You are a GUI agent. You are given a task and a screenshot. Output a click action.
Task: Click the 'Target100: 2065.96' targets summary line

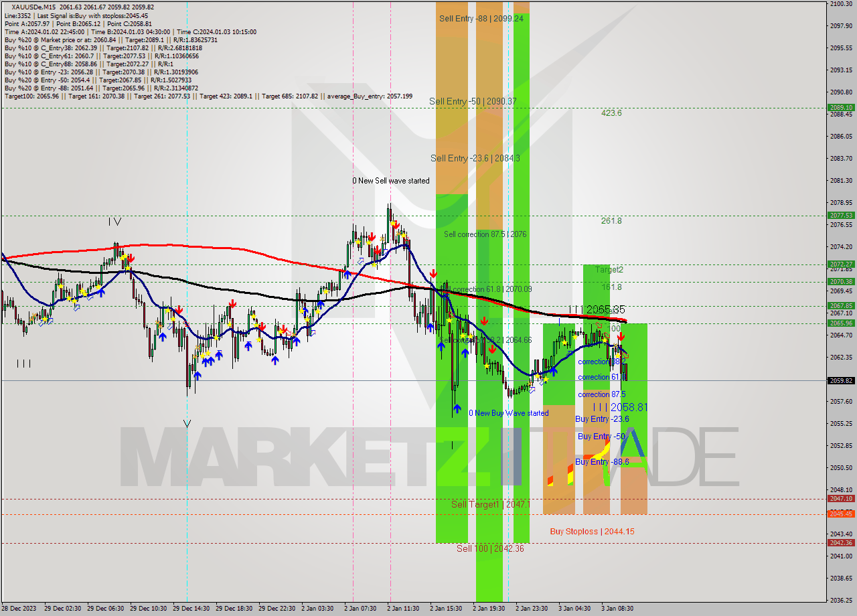tap(208, 96)
